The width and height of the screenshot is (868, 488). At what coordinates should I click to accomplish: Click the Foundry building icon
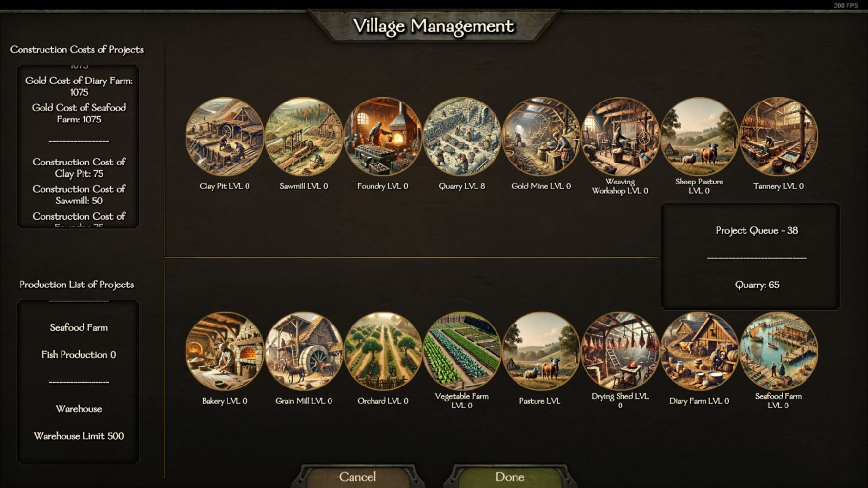tap(383, 137)
